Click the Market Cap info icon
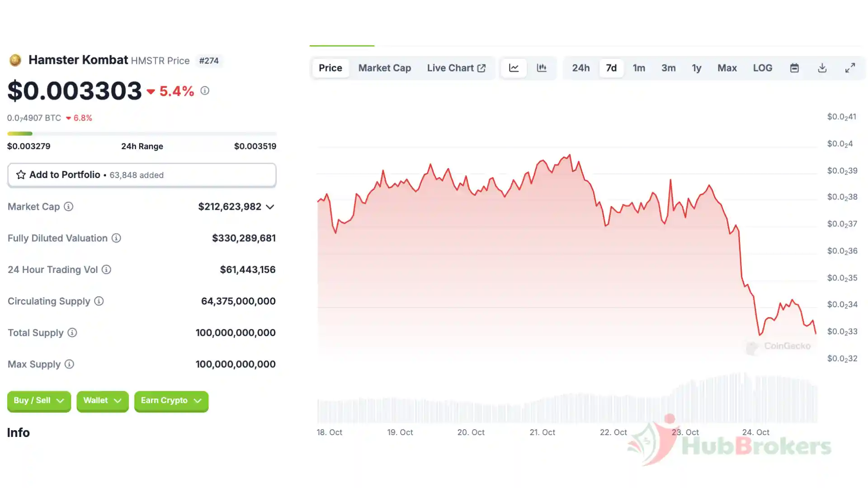 click(68, 206)
